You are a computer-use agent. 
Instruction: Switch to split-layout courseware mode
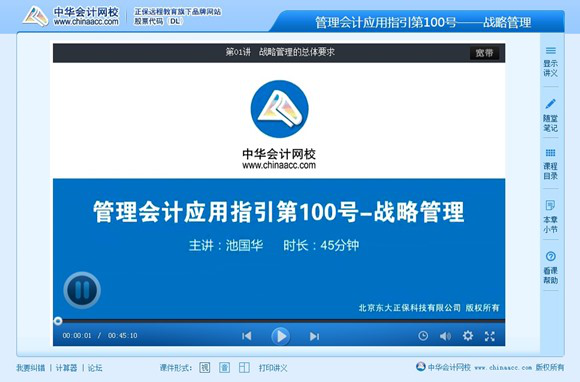[244, 368]
